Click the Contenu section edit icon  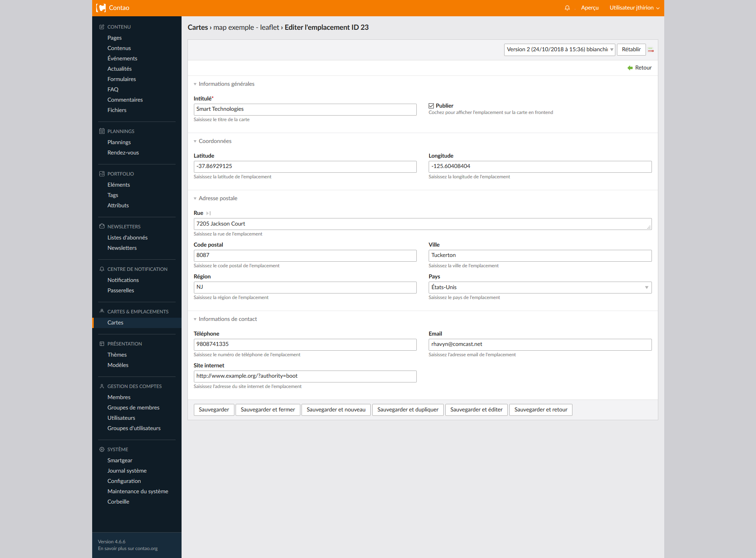coord(102,27)
